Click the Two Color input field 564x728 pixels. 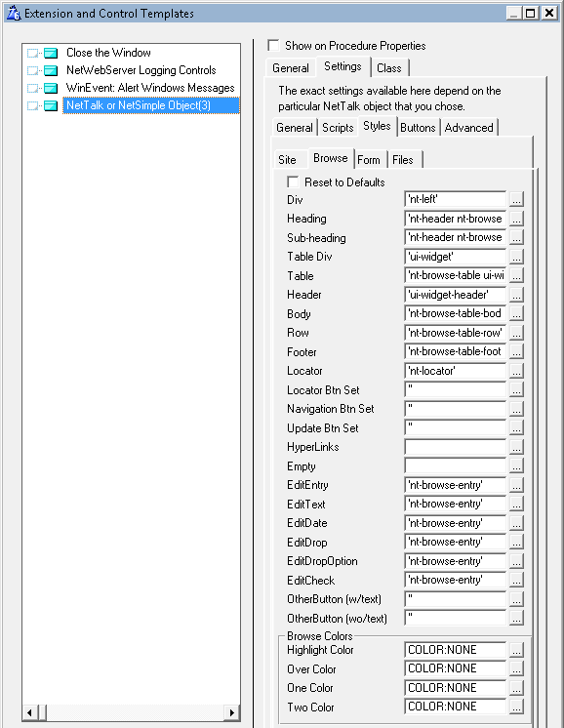tap(456, 707)
